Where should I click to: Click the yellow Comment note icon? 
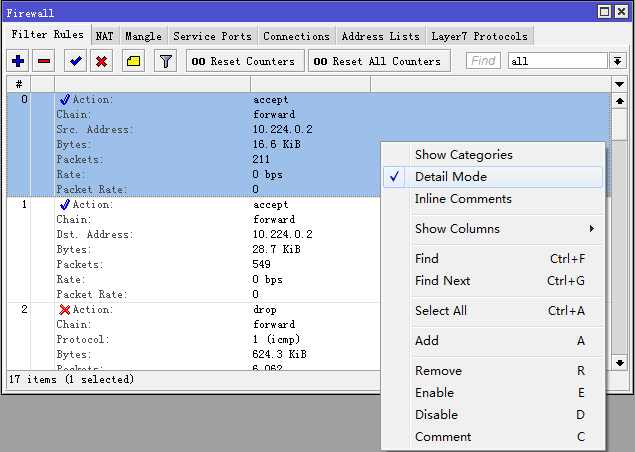click(x=133, y=61)
